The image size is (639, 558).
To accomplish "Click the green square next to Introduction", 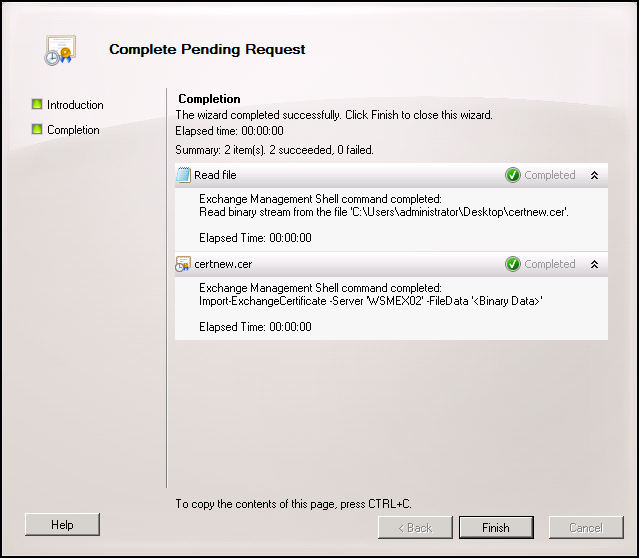I will point(37,104).
